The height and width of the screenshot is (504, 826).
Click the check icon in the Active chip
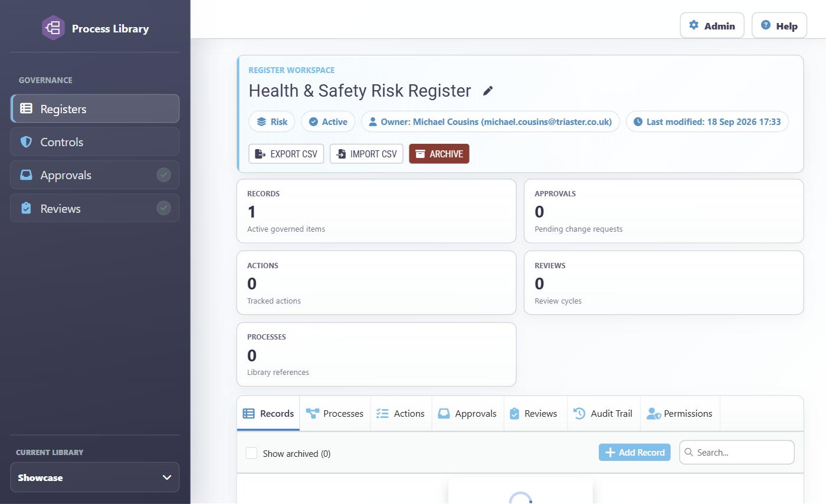(313, 122)
